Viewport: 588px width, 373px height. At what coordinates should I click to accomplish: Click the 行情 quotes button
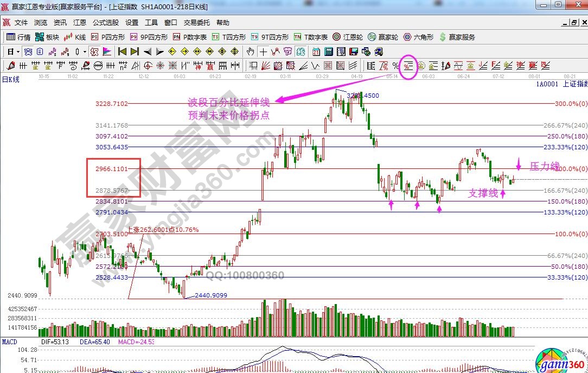click(x=18, y=37)
